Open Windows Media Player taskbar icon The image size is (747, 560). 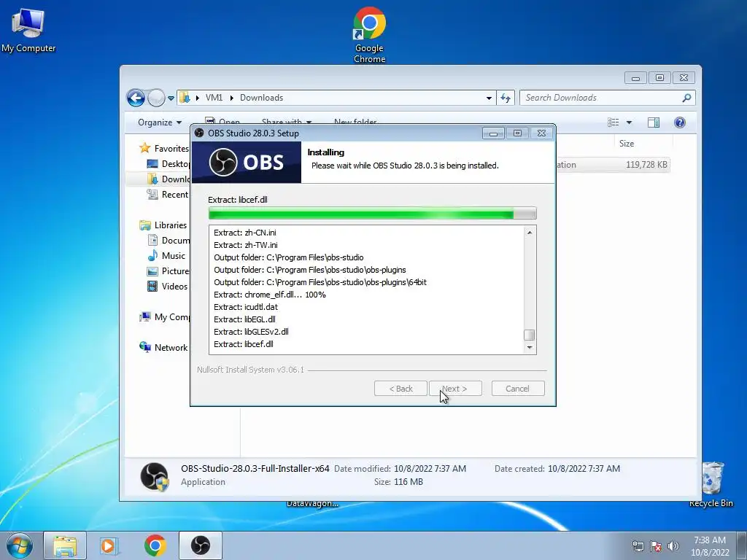(109, 545)
